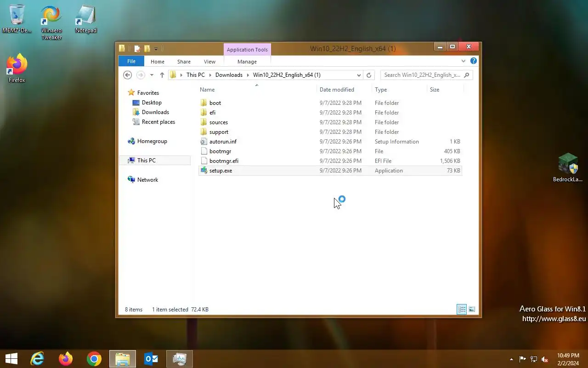
Task: Click the New folder icon in quick access toolbar
Action: (x=147, y=48)
